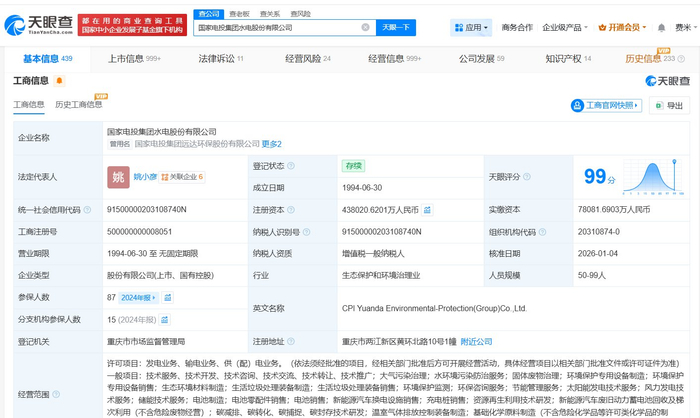
Task: Click the export (导出) icon button
Action: [669, 105]
